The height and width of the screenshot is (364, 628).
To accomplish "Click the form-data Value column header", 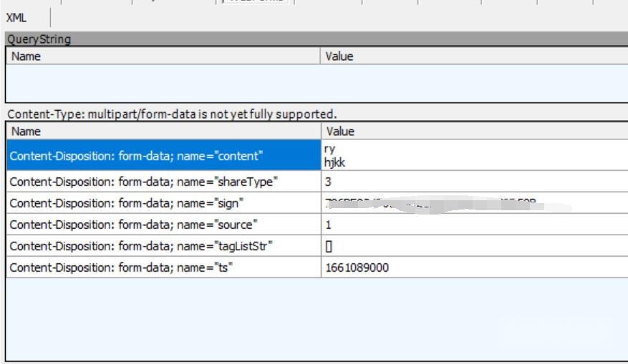I will (474, 131).
